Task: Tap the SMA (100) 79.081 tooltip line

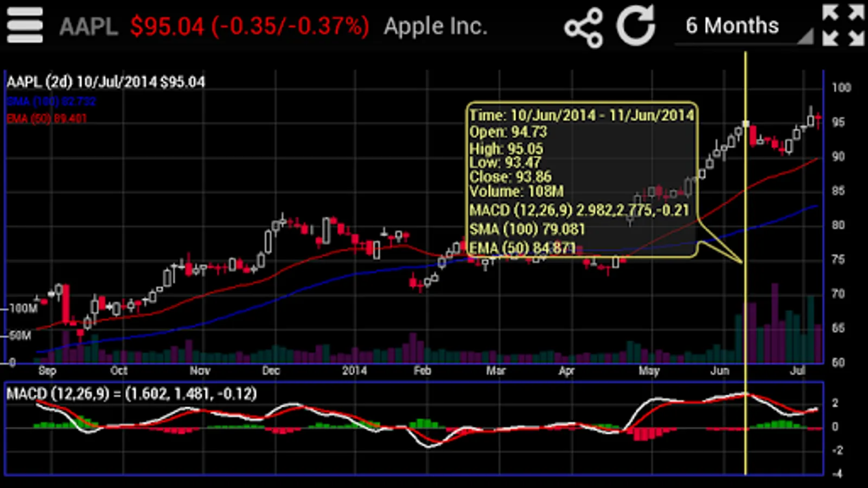Action: coord(527,229)
